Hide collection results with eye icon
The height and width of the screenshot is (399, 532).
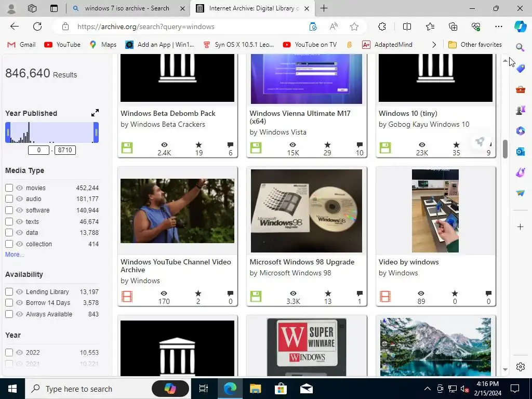pos(19,244)
